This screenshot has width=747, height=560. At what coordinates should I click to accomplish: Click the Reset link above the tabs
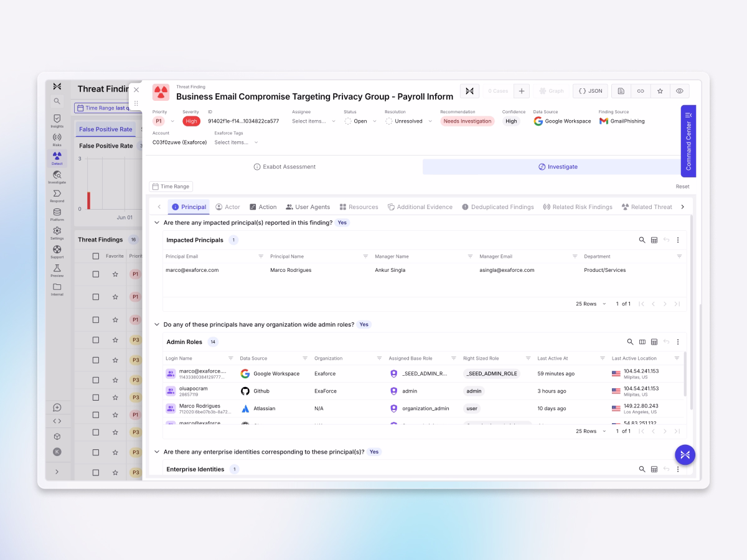(682, 186)
